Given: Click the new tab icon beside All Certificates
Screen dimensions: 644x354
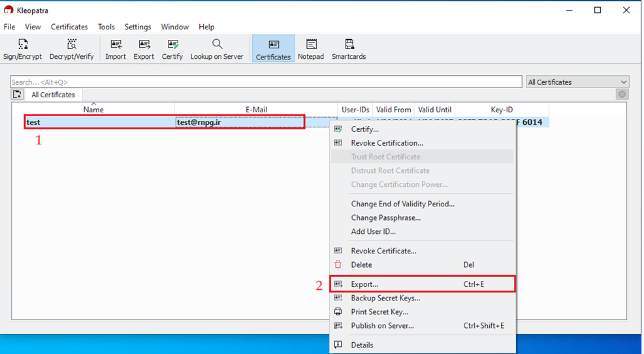Looking at the screenshot, I should (17, 95).
